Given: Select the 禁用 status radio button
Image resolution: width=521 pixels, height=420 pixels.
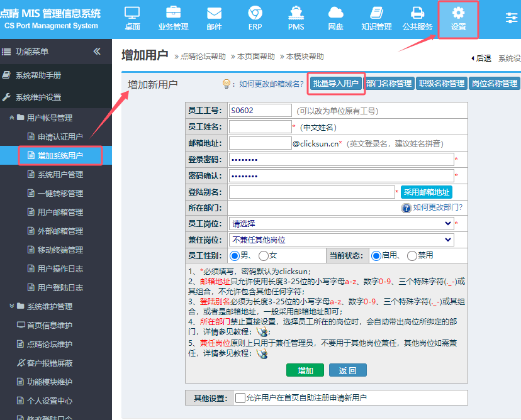Looking at the screenshot, I should click(412, 256).
